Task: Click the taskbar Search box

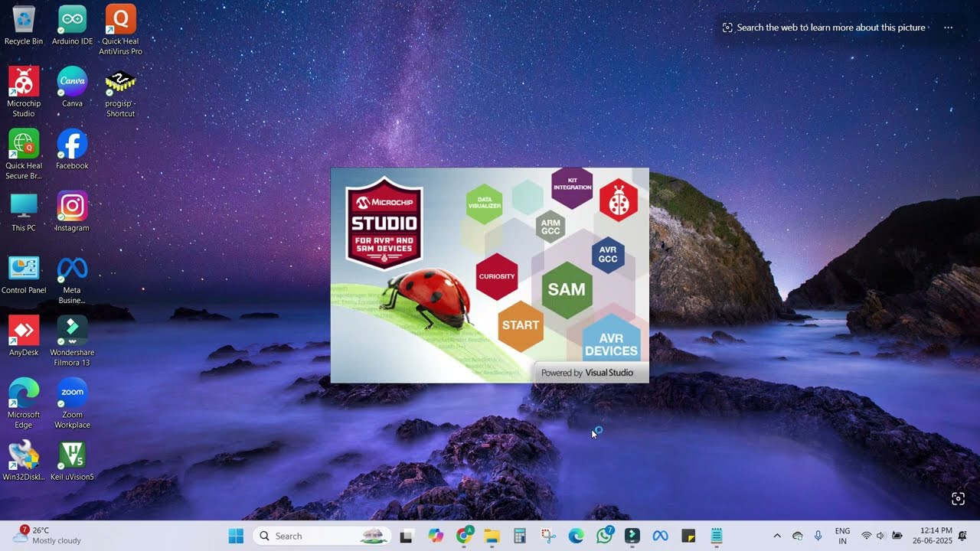Action: coord(322,536)
